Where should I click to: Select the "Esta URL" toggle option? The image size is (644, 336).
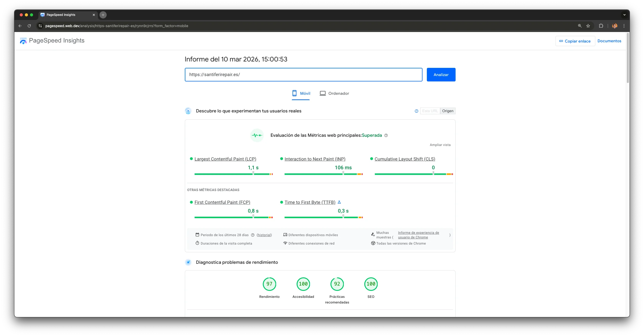pyautogui.click(x=430, y=111)
